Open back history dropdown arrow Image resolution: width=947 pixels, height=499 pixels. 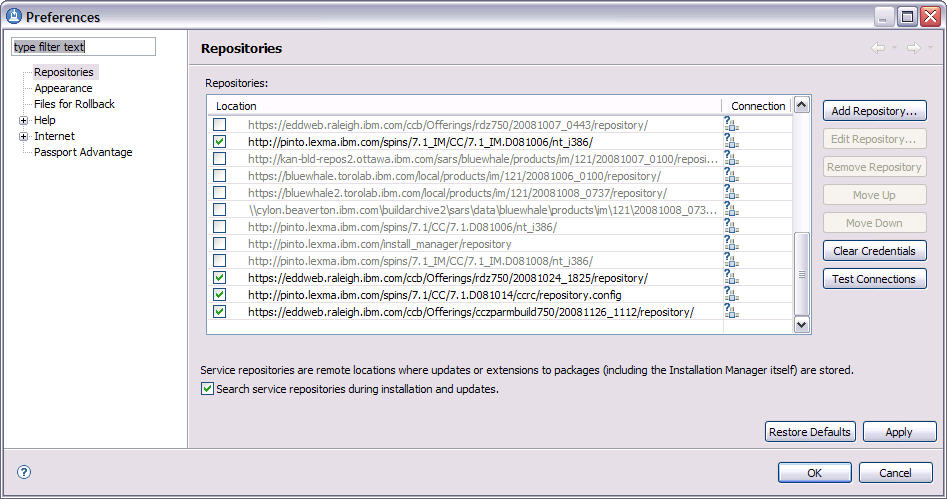click(x=894, y=48)
